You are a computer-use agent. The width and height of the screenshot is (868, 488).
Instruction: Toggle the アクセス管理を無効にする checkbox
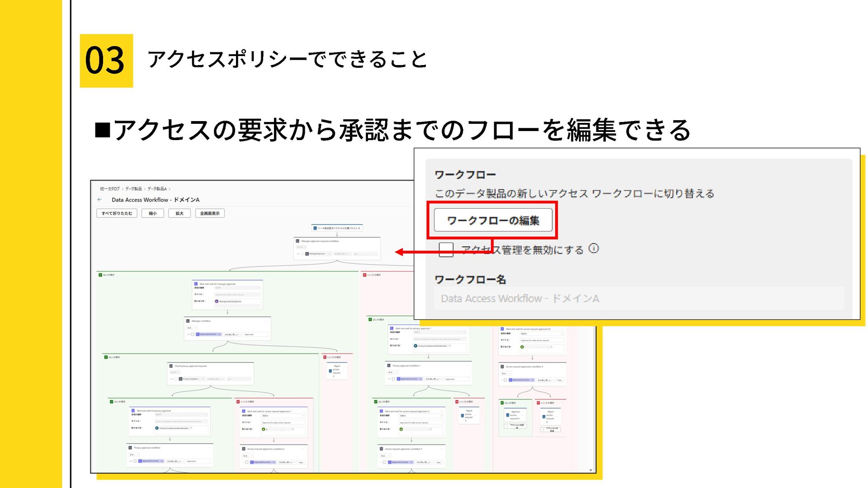(446, 249)
